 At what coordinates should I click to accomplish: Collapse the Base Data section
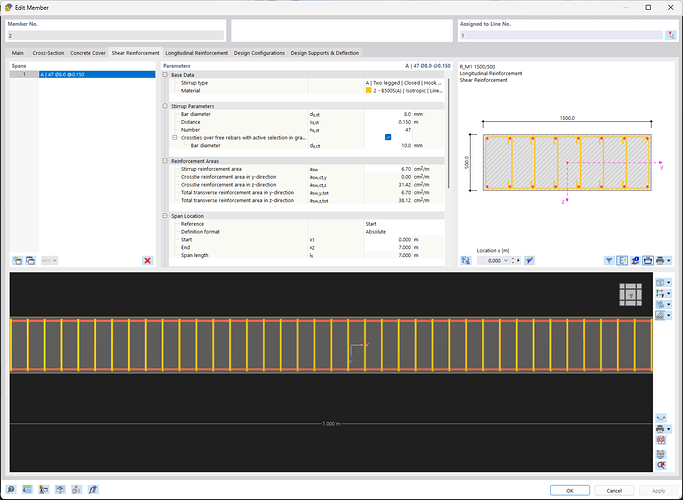165,75
